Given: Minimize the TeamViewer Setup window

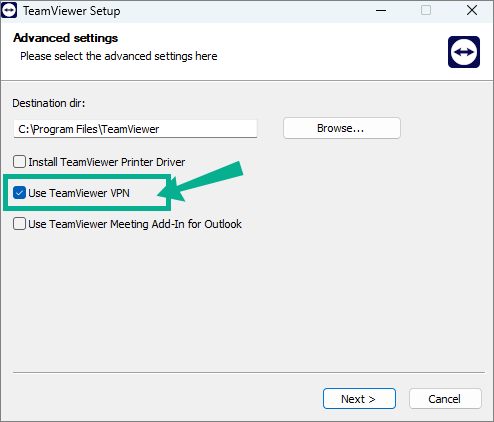Looking at the screenshot, I should pyautogui.click(x=381, y=10).
